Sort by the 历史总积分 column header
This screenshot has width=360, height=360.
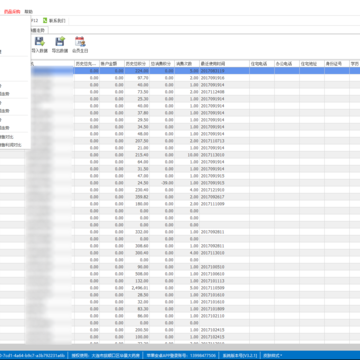pos(137,64)
